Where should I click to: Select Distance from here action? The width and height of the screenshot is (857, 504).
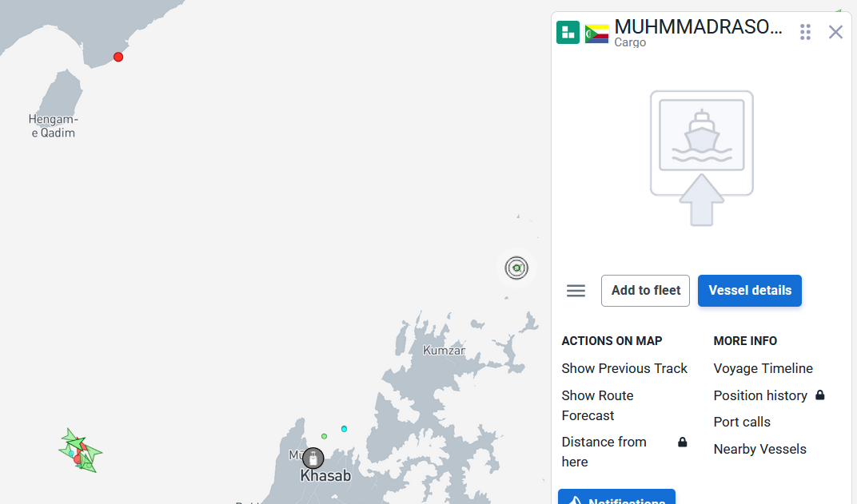pos(604,451)
